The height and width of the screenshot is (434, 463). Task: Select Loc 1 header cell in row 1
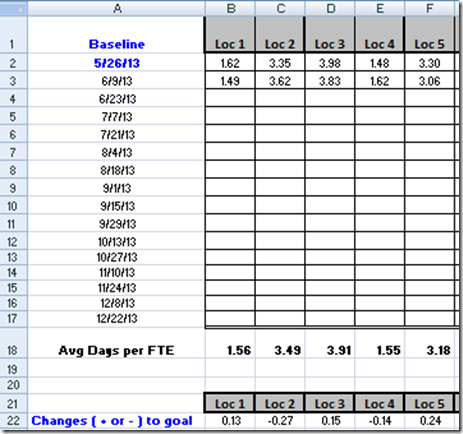tap(230, 35)
